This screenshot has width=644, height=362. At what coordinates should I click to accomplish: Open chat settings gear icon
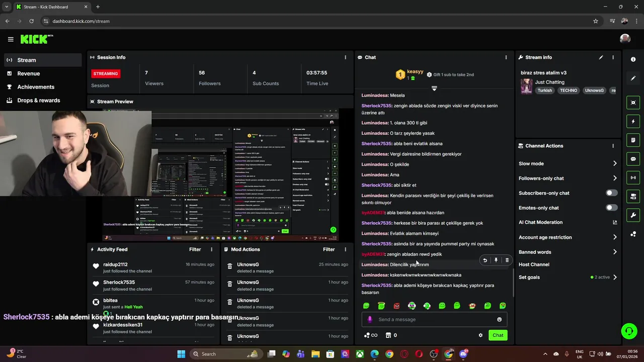(x=480, y=335)
